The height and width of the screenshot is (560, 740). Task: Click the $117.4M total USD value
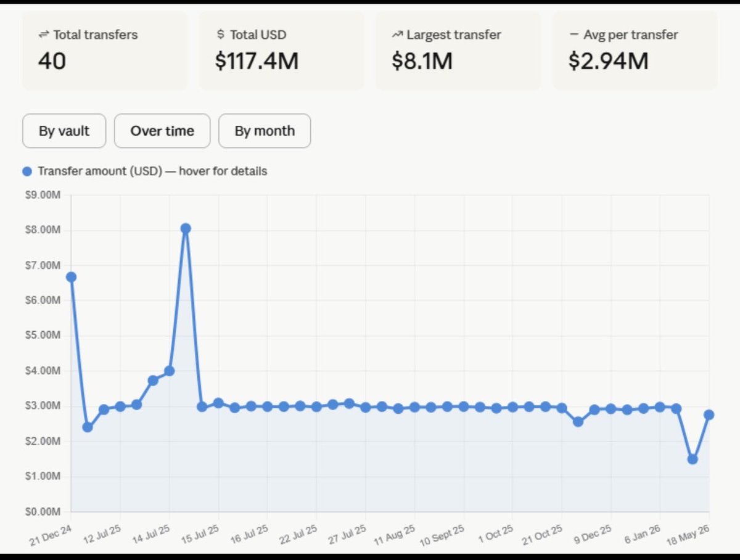[257, 61]
